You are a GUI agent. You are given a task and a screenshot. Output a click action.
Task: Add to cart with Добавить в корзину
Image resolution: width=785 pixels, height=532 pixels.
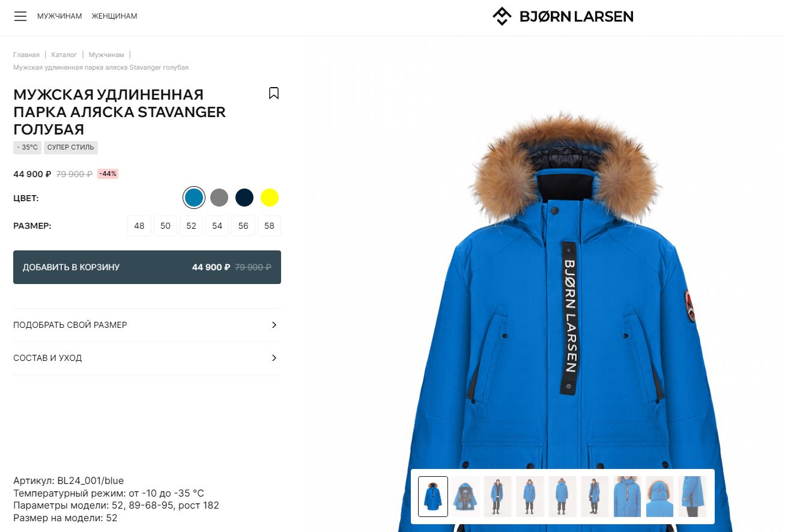147,267
